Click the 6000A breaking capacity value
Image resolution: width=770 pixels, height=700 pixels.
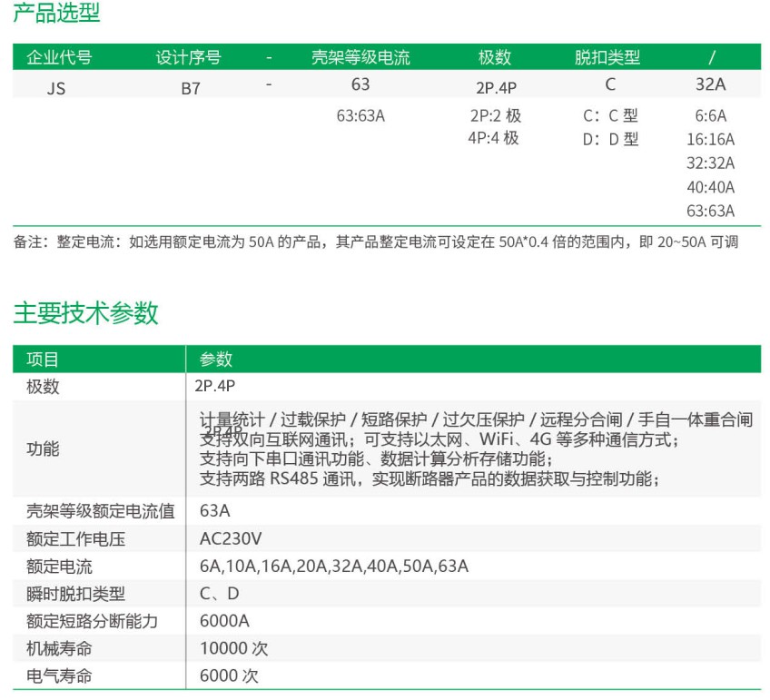[224, 621]
